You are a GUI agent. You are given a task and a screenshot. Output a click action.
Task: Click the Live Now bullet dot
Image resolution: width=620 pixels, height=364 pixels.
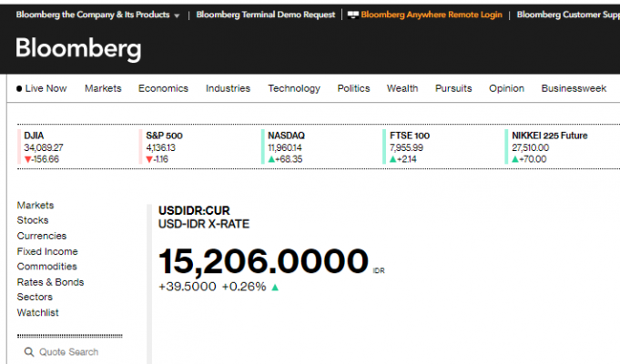point(19,88)
